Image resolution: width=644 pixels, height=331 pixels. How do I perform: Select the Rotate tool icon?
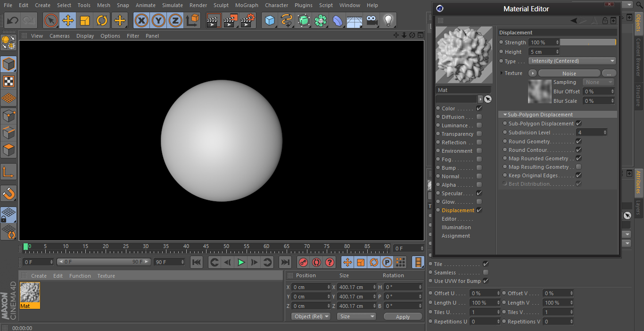[102, 20]
